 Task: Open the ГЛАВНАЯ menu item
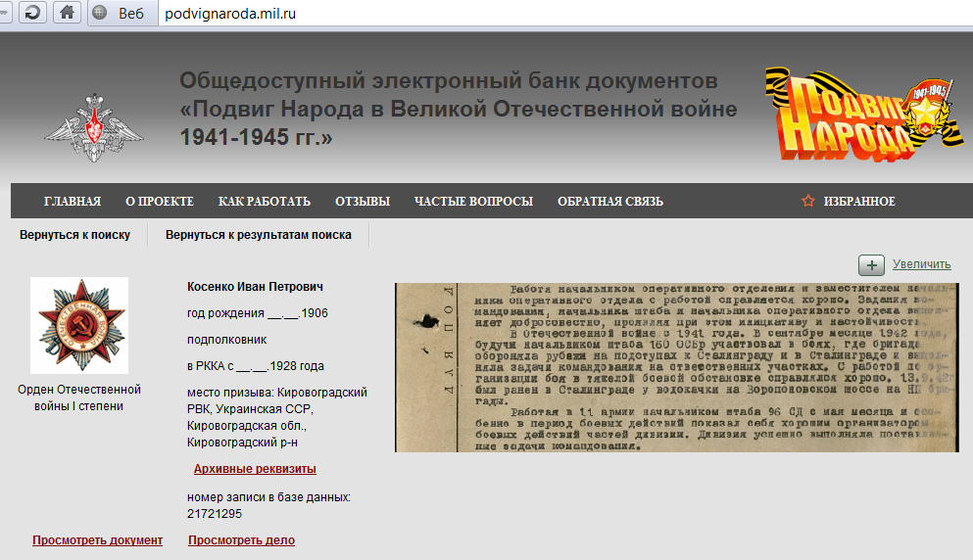coord(73,202)
